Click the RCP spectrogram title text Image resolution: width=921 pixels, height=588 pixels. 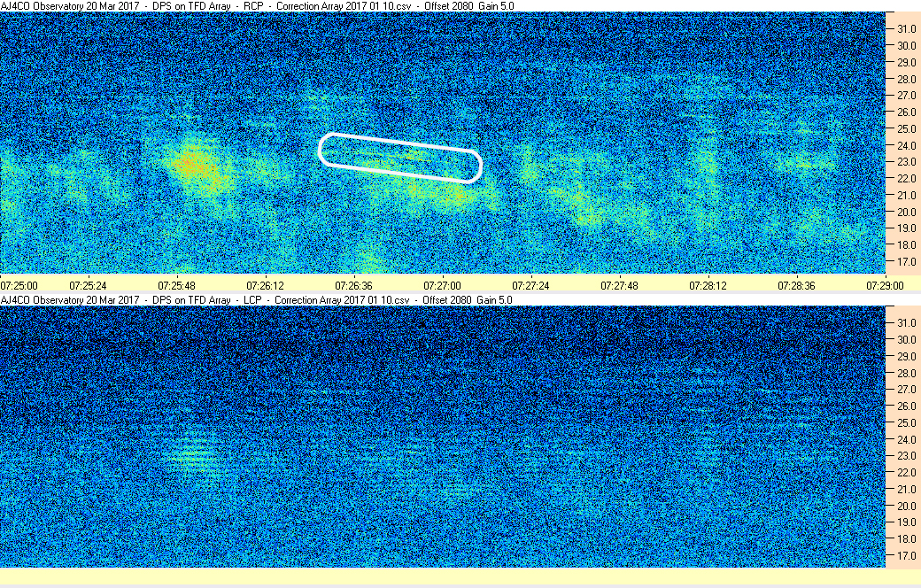point(258,6)
